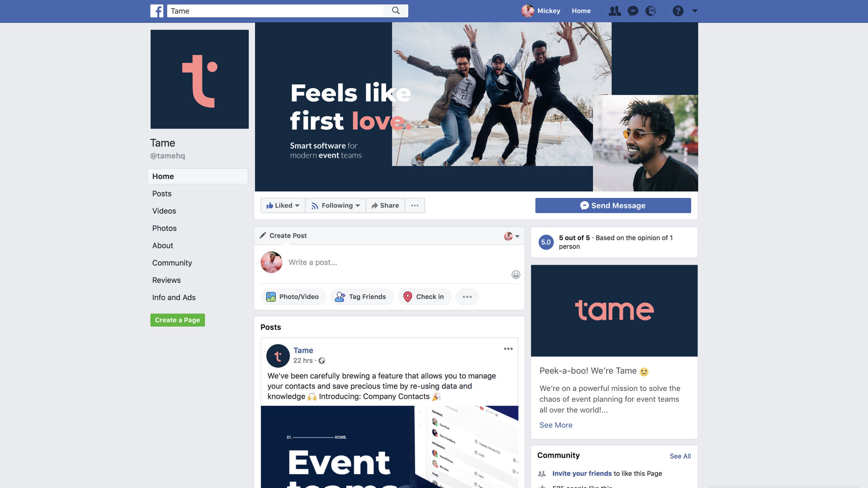Image resolution: width=868 pixels, height=488 pixels.
Task: Open emoji picker in post composer
Action: click(516, 275)
